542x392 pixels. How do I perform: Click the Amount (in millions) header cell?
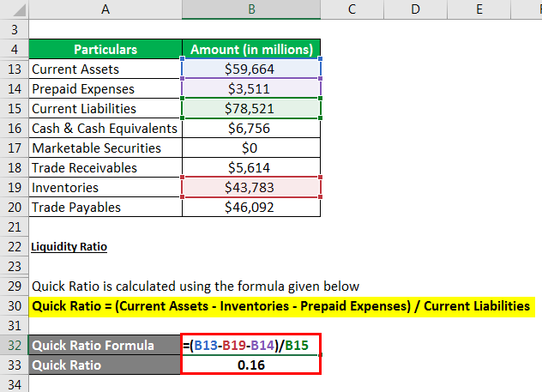(x=251, y=49)
